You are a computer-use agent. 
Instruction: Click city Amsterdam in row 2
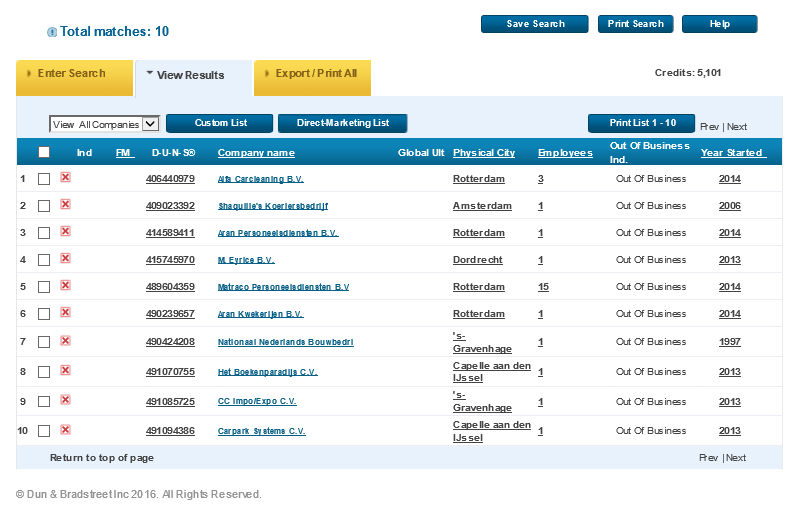pos(482,206)
